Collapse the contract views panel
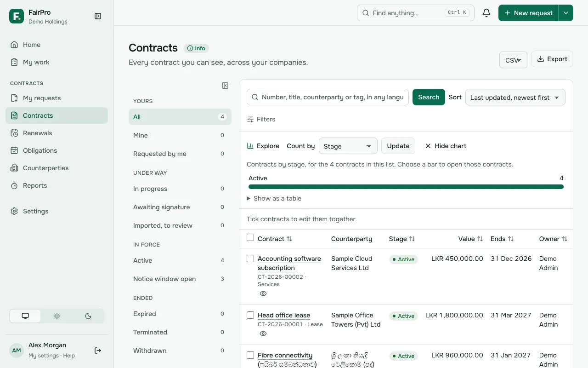The image size is (588, 368). coord(225,86)
